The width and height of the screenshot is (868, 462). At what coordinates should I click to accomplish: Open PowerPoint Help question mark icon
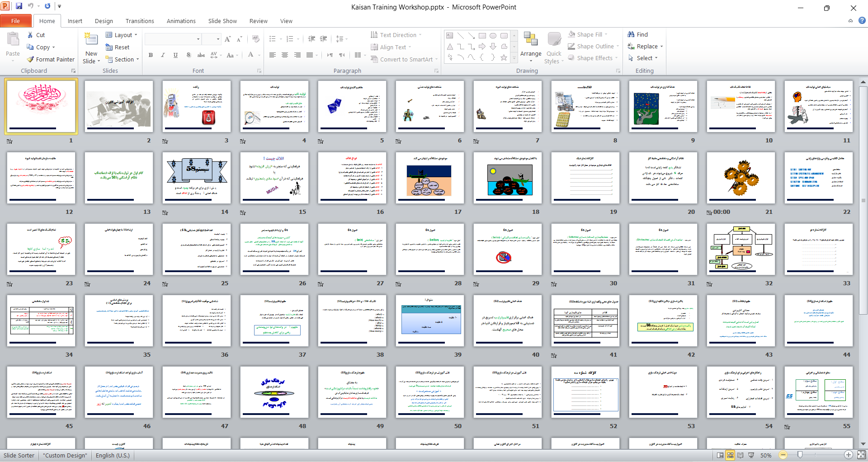(x=862, y=20)
